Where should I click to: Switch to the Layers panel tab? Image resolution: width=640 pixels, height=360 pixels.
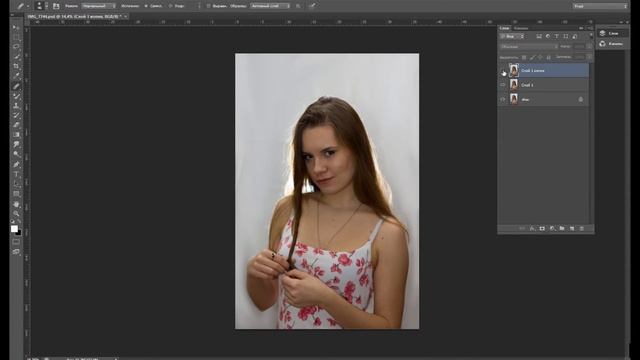504,28
